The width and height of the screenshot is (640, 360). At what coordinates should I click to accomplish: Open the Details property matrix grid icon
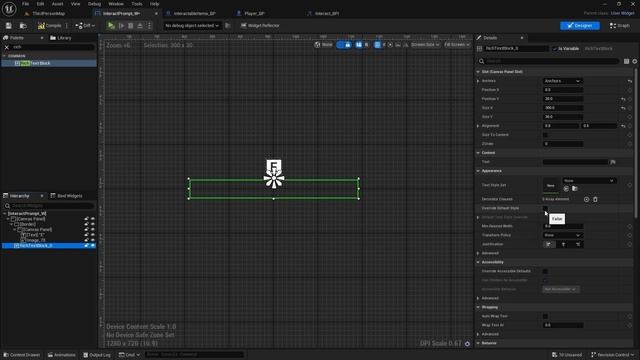[627, 61]
